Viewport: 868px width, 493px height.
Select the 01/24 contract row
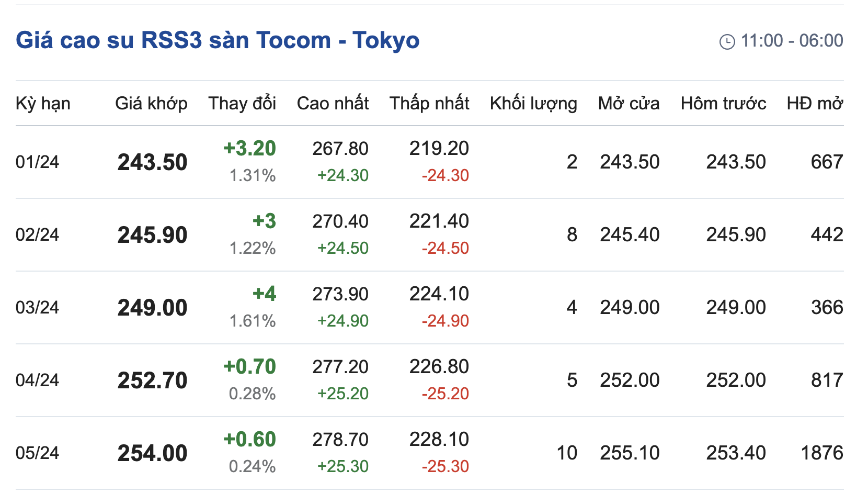pyautogui.click(x=37, y=162)
